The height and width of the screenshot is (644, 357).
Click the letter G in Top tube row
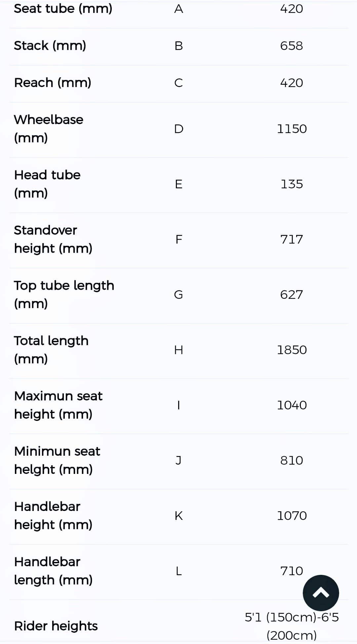[178, 295]
